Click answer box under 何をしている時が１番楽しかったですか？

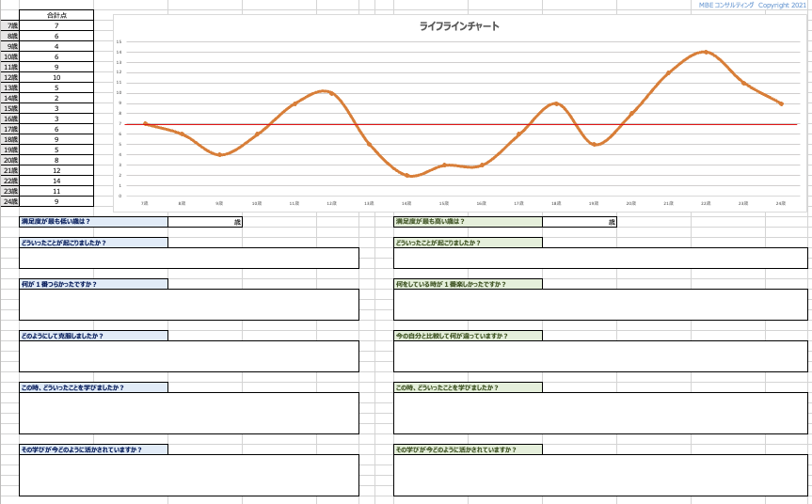click(x=600, y=305)
